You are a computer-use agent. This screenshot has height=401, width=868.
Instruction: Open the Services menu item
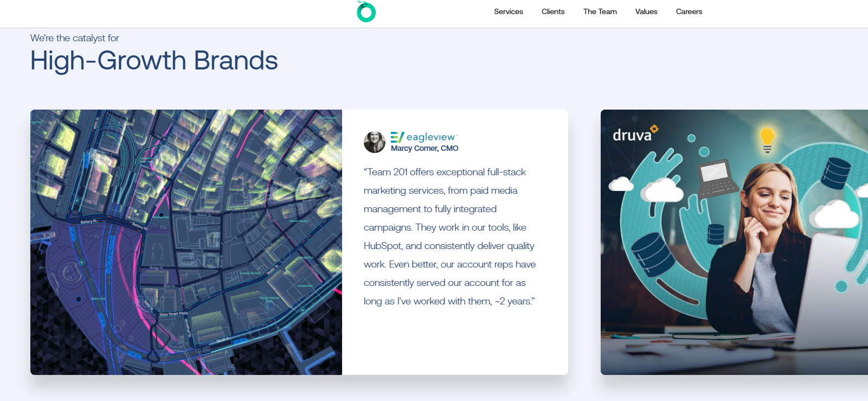508,11
